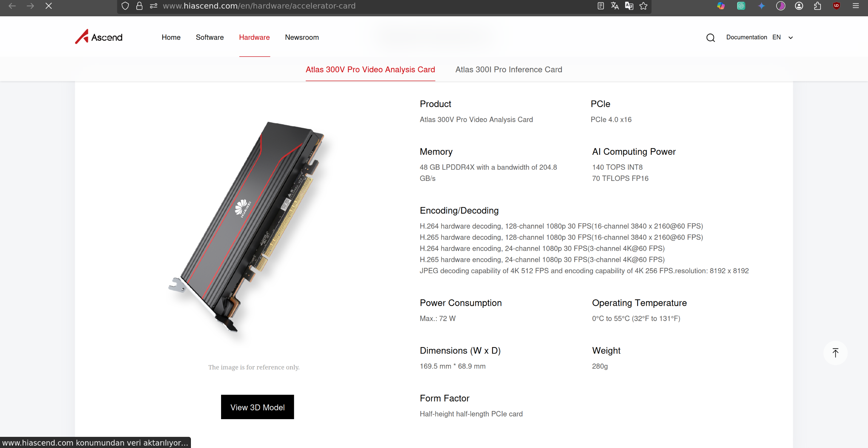Image resolution: width=868 pixels, height=448 pixels.
Task: Click the H.265 hardware decoding line
Action: click(561, 237)
